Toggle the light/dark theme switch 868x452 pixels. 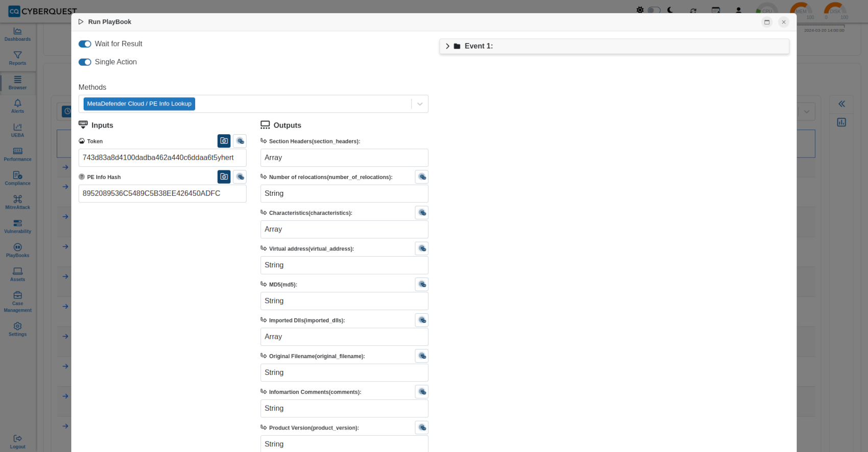pos(654,10)
